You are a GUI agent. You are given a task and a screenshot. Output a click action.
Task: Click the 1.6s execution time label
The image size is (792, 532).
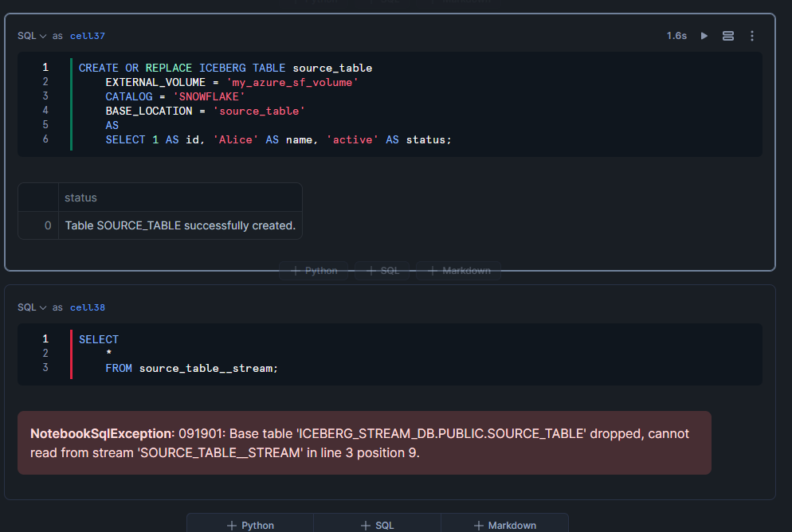[x=676, y=36]
